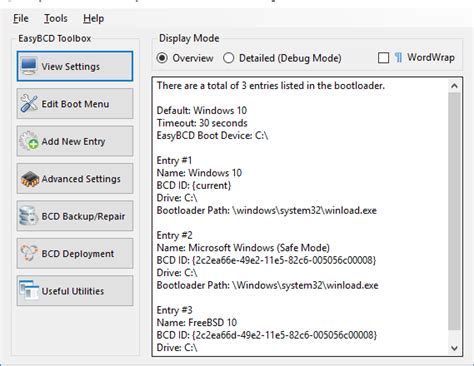Click the pilcrow icon beside WordWrap
Screen dimensions: 474x366
click(x=398, y=58)
